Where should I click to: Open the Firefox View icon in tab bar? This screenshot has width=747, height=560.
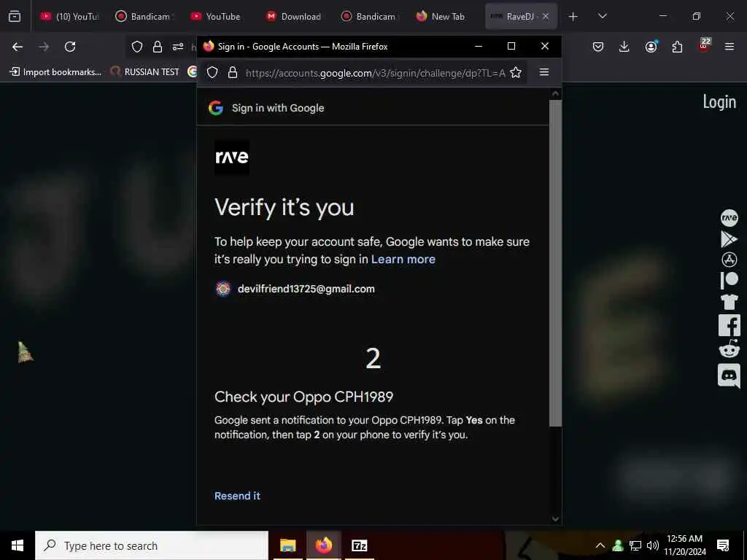click(15, 16)
